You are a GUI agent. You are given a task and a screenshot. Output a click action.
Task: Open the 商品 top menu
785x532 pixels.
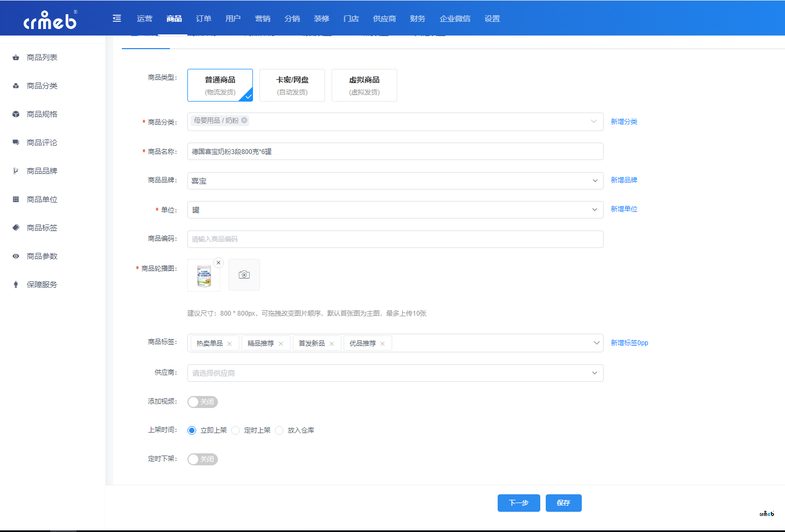(174, 19)
